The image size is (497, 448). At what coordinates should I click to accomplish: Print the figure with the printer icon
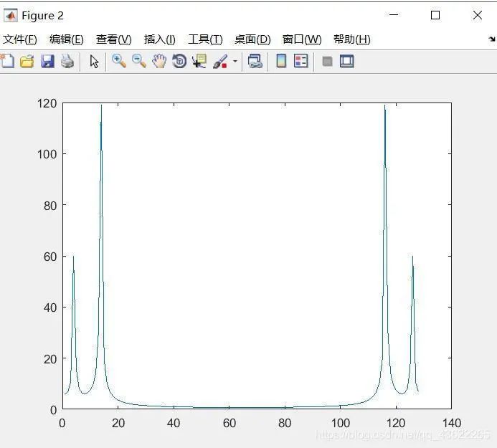(67, 62)
